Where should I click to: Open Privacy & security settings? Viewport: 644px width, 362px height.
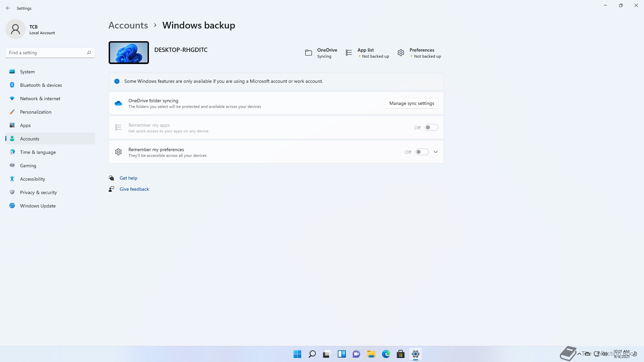50,192
